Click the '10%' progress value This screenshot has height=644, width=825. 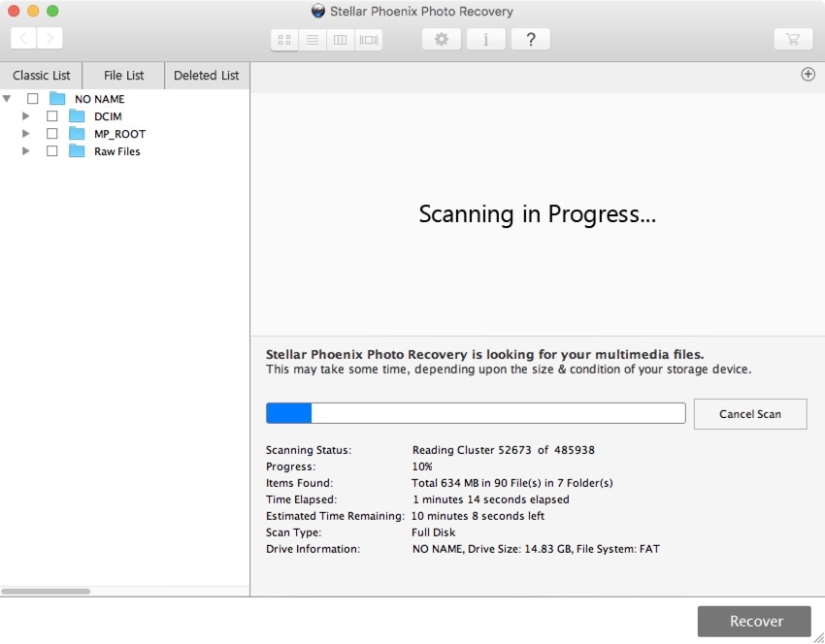pyautogui.click(x=422, y=467)
